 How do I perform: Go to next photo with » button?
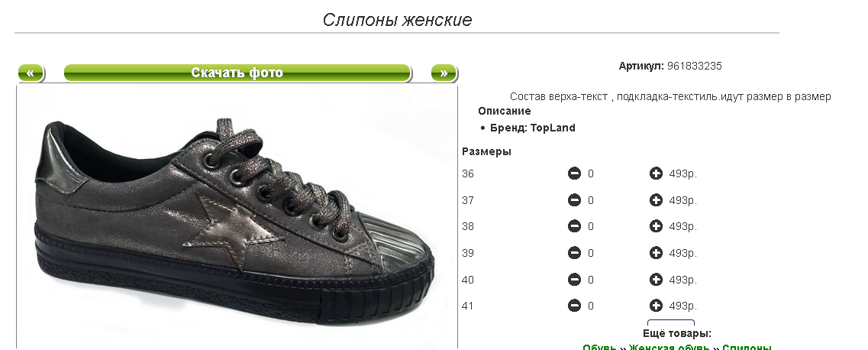click(x=444, y=73)
